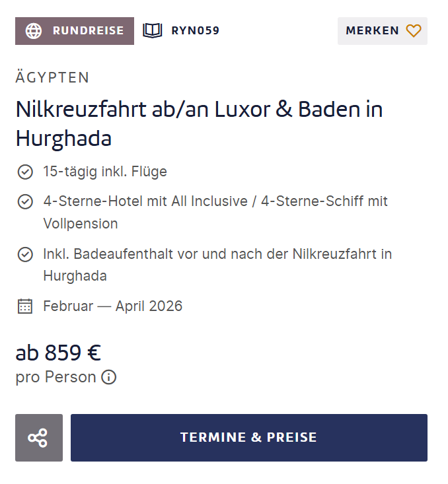Click checkmark beside 4-Sterne-Hotel line

(x=25, y=201)
